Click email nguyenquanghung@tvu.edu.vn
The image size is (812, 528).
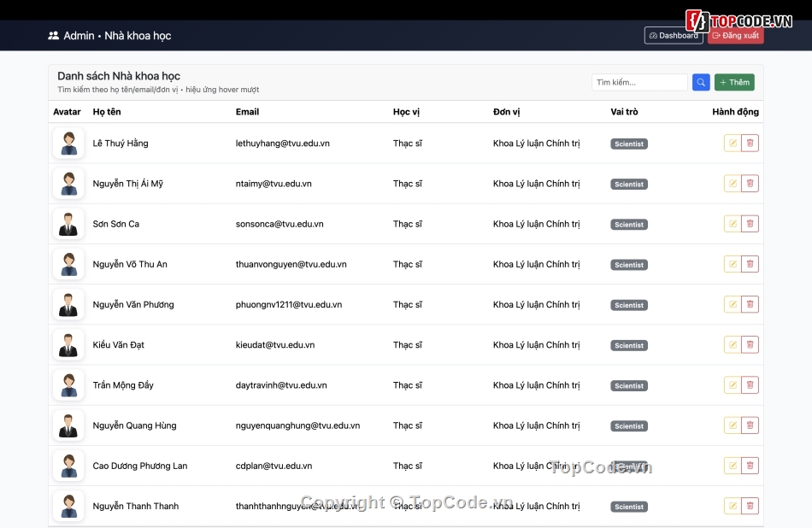[297, 425]
